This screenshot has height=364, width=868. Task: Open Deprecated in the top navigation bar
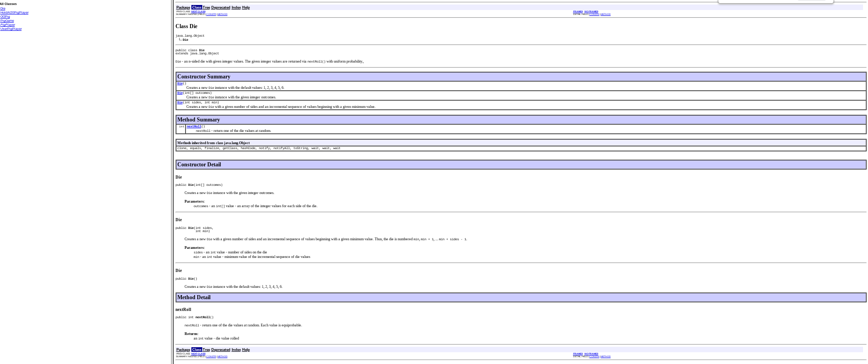(220, 7)
